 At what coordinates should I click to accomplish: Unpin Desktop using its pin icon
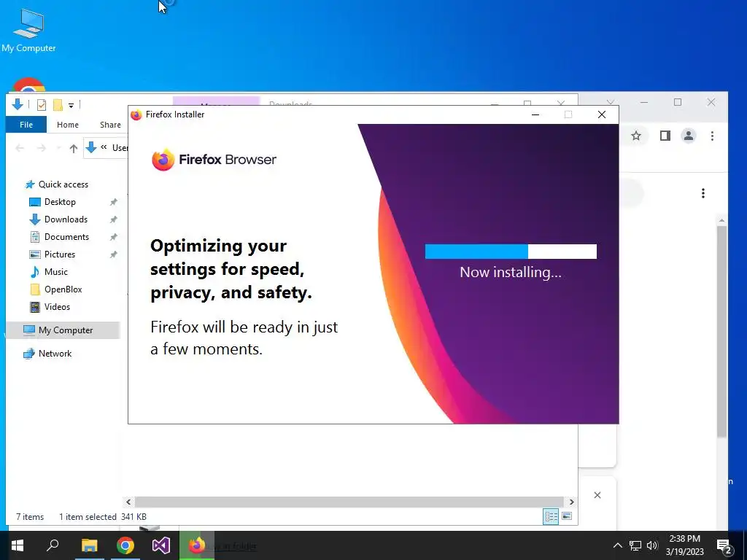113,202
